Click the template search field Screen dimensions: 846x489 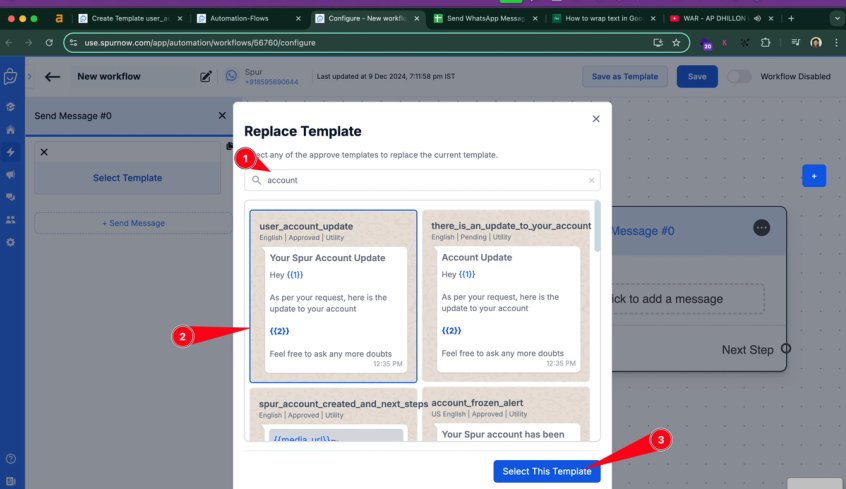422,180
